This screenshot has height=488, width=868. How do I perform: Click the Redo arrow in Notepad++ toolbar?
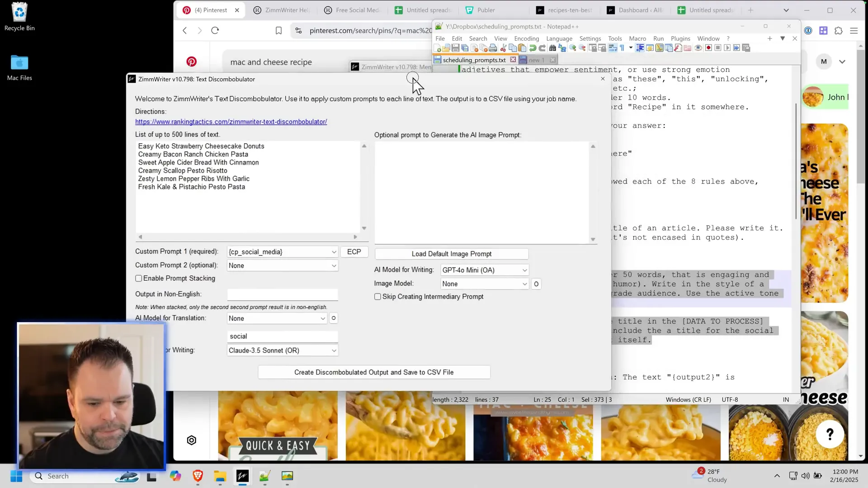click(x=542, y=48)
